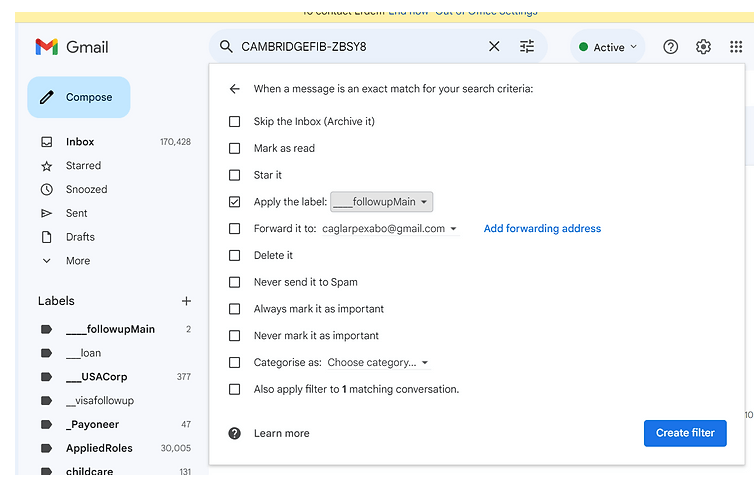Viewport: 754px width, 477px height.
Task: Click the Drafts page icon
Action: (x=47, y=237)
